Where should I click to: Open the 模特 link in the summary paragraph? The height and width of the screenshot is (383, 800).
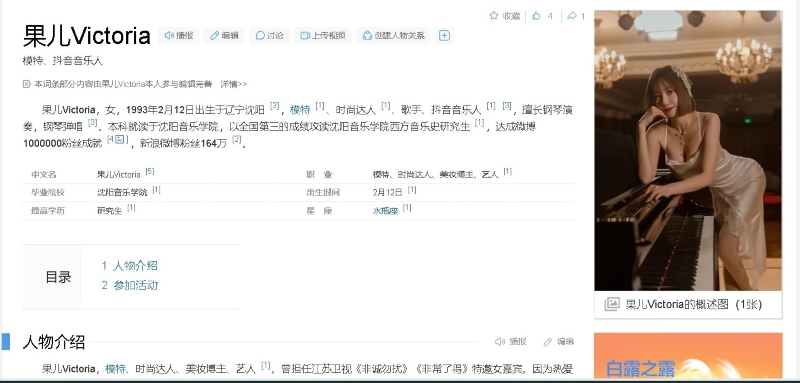300,110
